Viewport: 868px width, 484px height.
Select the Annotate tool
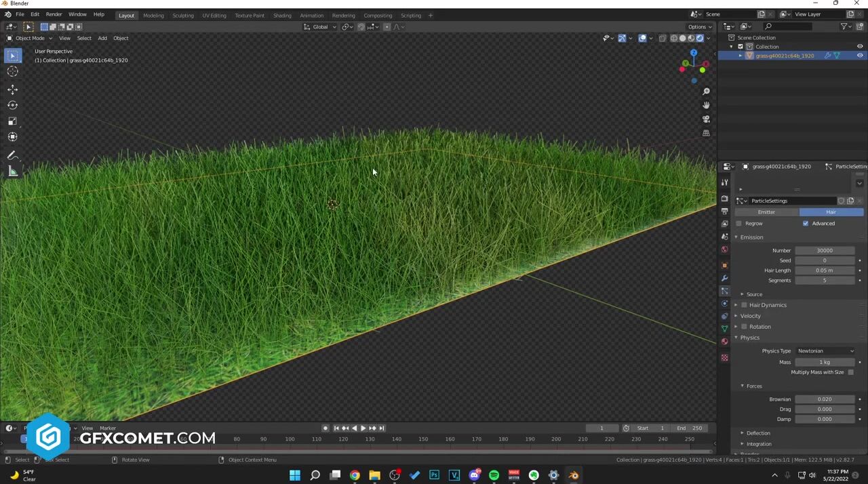(x=13, y=155)
